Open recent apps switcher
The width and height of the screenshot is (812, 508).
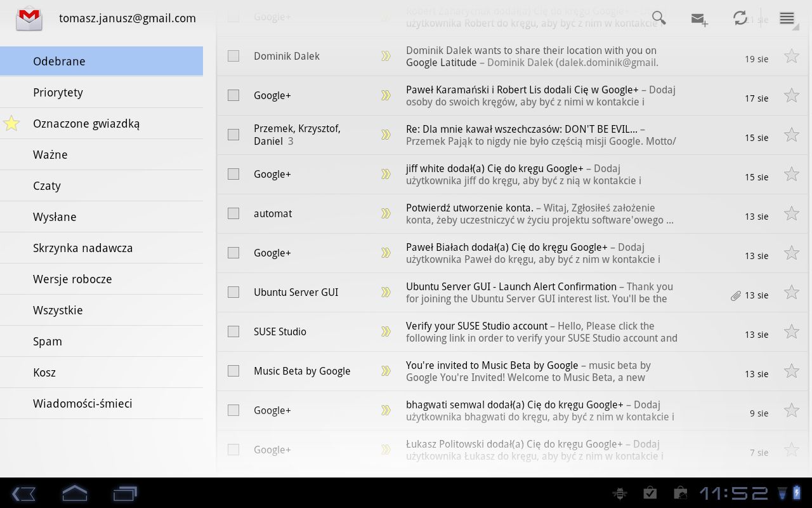(x=125, y=493)
